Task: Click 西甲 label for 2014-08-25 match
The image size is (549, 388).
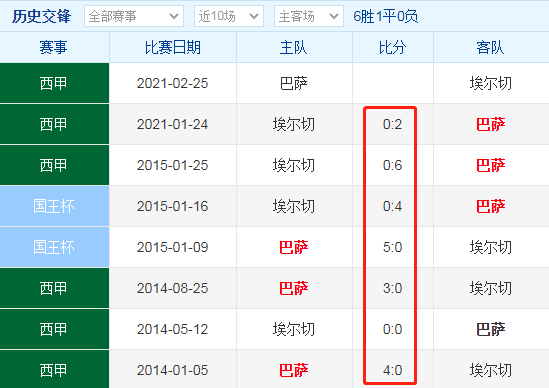Action: point(53,288)
